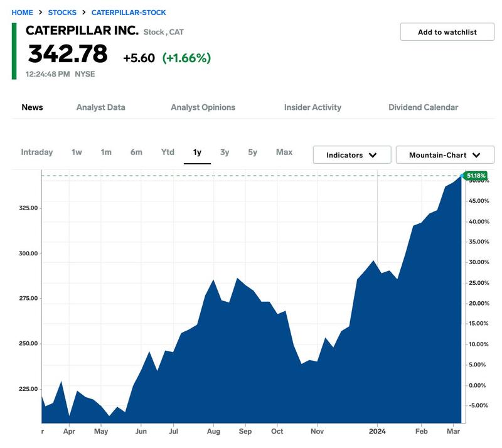Click the chevron arrow after HOME breadcrumb
Image resolution: width=502 pixels, height=448 pixels.
[40, 12]
